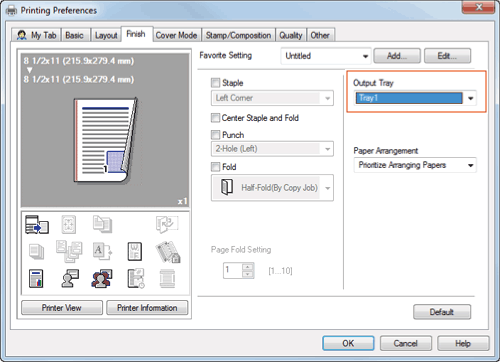The height and width of the screenshot is (362, 500).
Task: Decrease the Page Fold Setting value
Action: click(x=247, y=274)
